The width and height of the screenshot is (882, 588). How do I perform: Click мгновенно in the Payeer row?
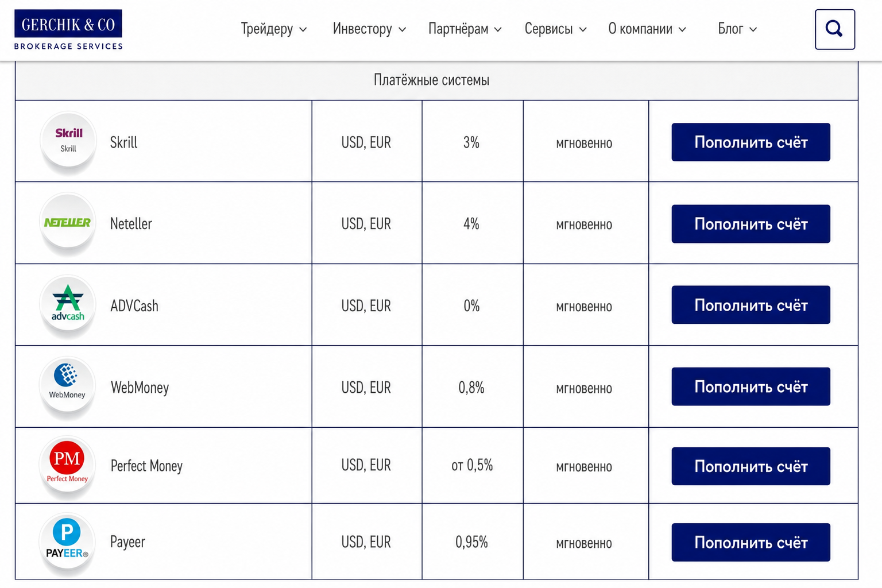(x=584, y=543)
